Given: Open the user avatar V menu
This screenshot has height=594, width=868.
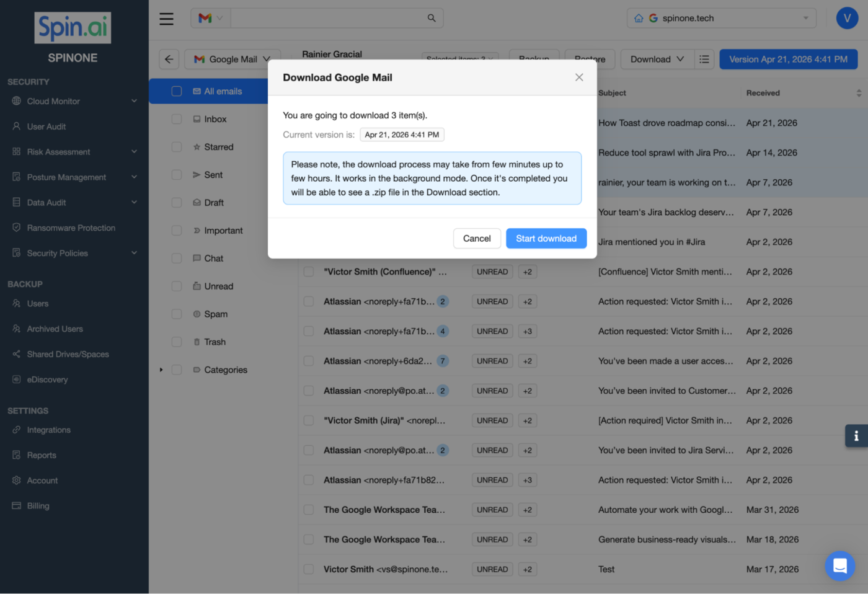Looking at the screenshot, I should [x=847, y=18].
